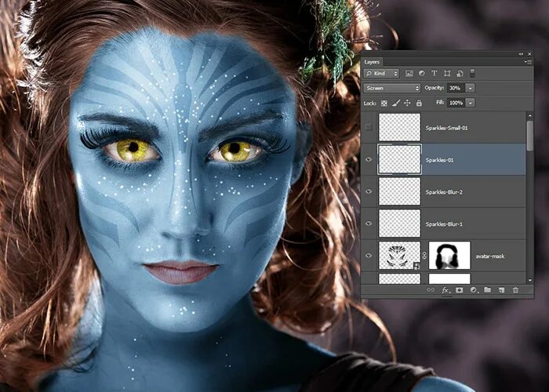549x392 pixels.
Task: Open the Layers panel flyout menu
Action: click(529, 62)
